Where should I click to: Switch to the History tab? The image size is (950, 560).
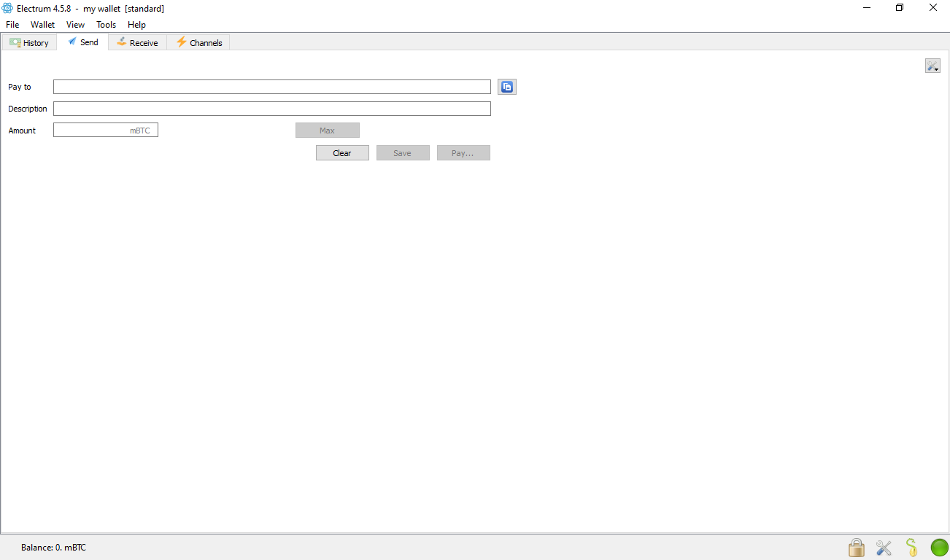click(29, 43)
